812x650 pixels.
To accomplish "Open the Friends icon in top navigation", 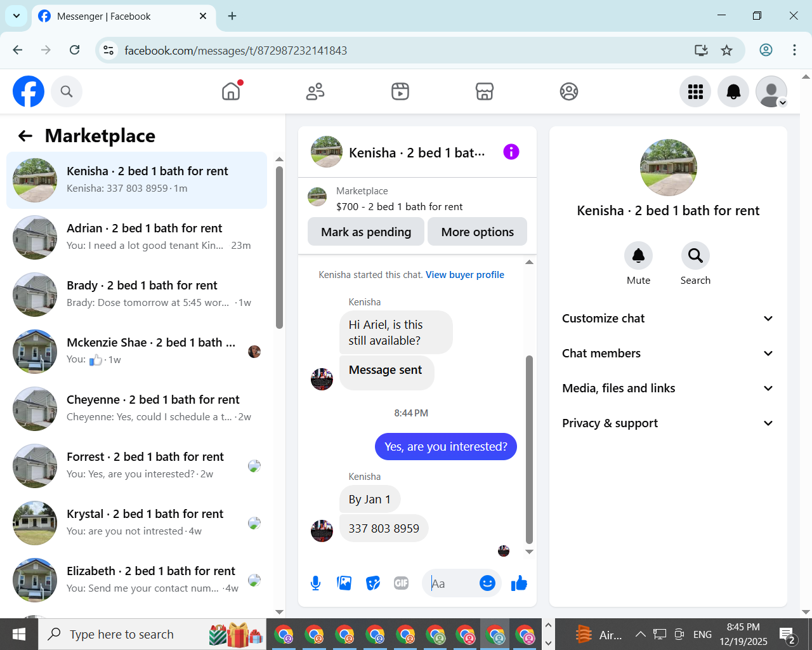I will click(x=315, y=91).
